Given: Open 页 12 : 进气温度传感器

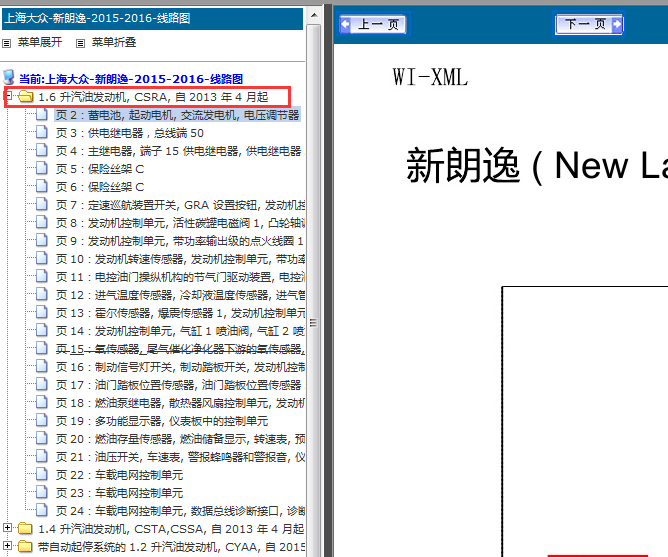Looking at the screenshot, I should (x=179, y=295).
